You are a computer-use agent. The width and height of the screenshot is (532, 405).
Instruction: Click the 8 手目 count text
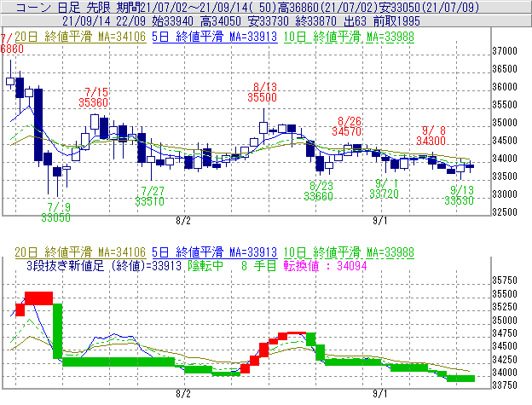point(259,265)
